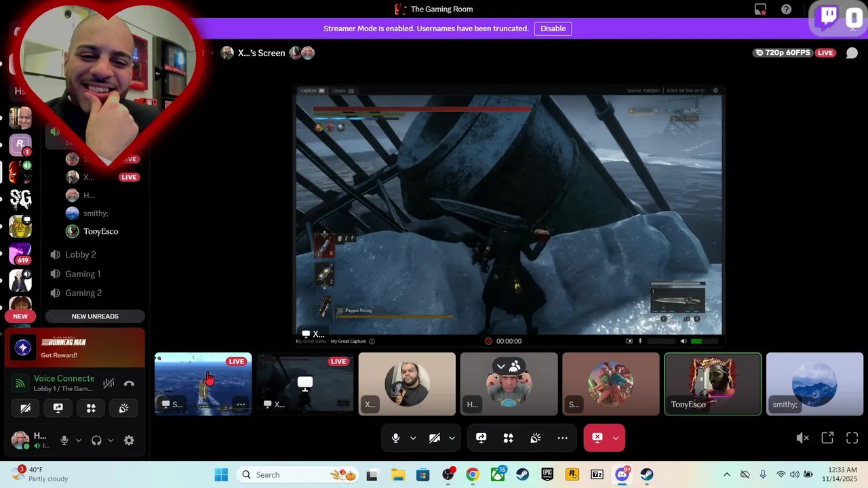Open microphone options arrow in control bar
The width and height of the screenshot is (868, 488).
tap(413, 438)
